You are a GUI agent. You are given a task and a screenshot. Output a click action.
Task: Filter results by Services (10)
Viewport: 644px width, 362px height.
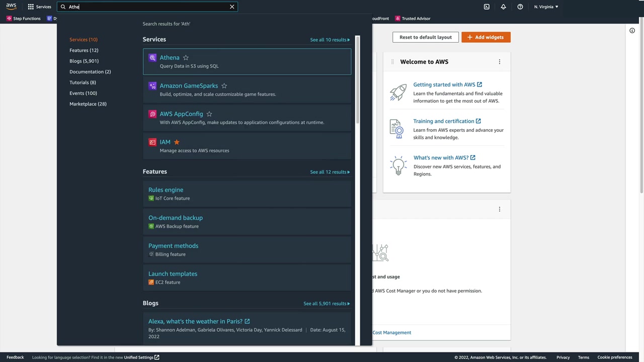pos(84,40)
